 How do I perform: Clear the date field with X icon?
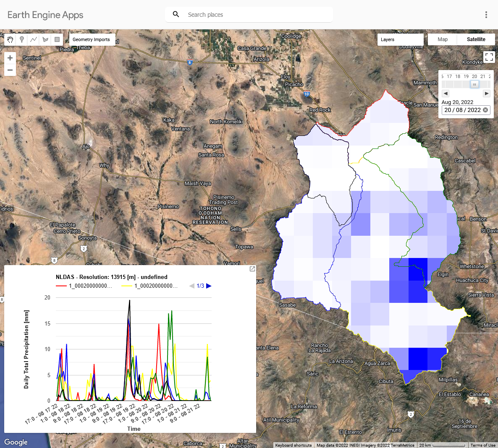coord(485,110)
